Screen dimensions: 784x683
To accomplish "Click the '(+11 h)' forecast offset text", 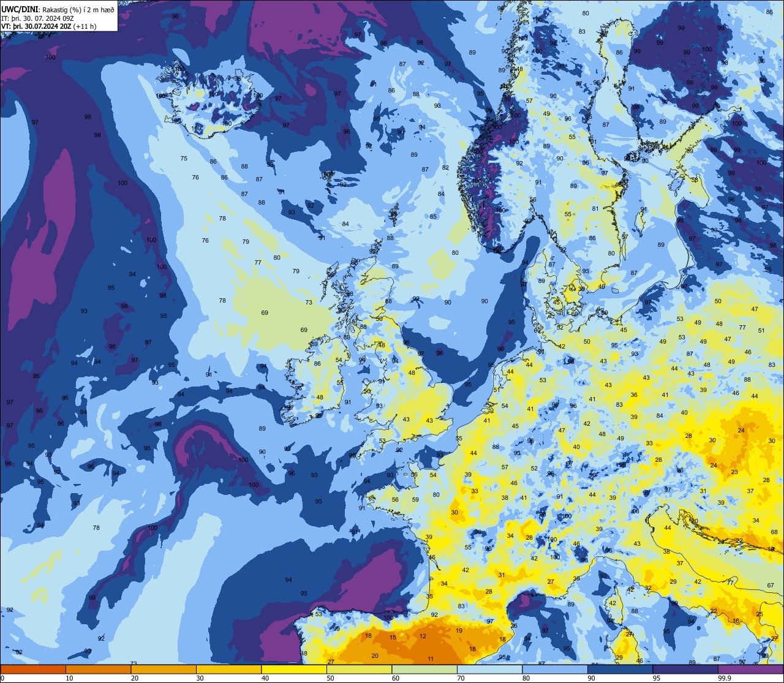I will tap(84, 26).
